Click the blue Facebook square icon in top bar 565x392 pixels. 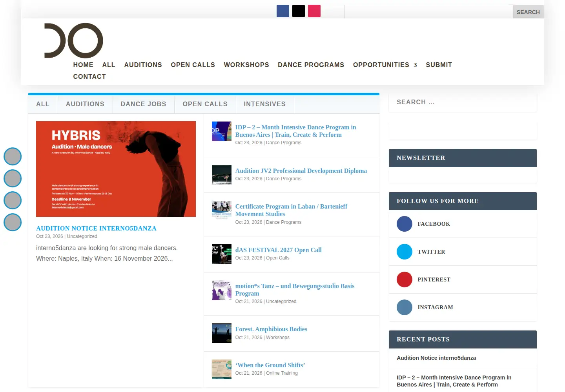click(283, 11)
